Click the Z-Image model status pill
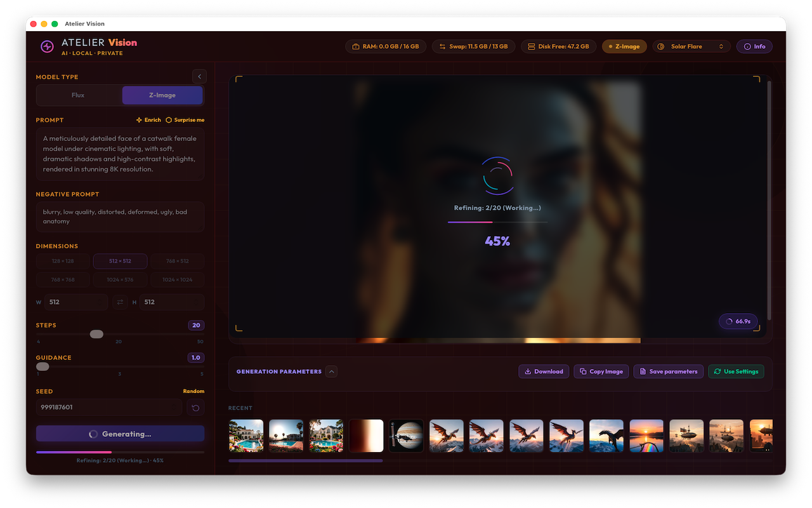This screenshot has height=508, width=812. tap(624, 46)
